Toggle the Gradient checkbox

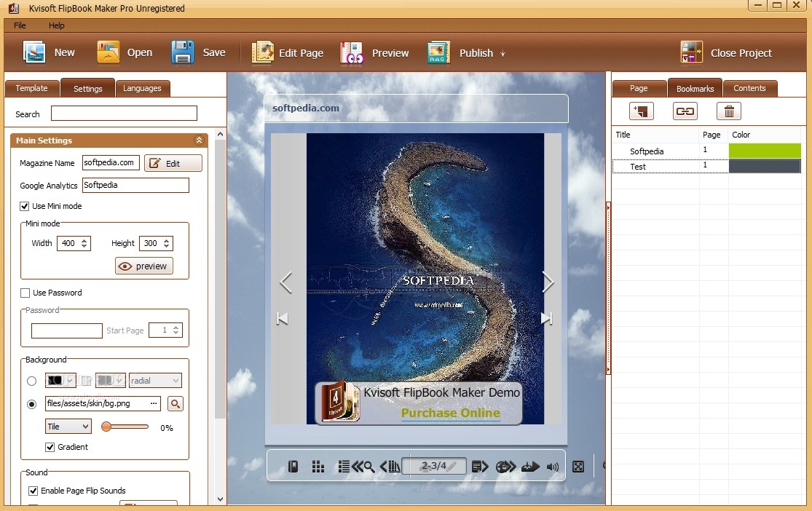tap(50, 447)
